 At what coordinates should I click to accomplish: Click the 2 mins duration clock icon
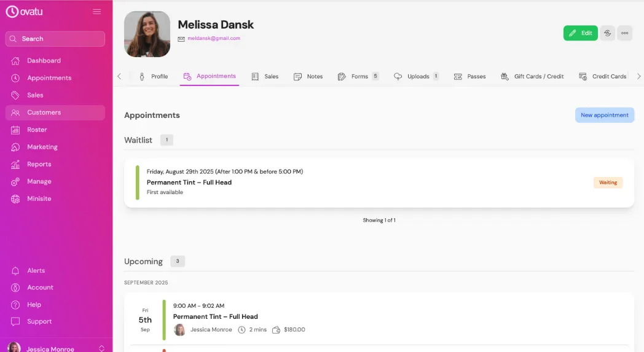(x=241, y=330)
